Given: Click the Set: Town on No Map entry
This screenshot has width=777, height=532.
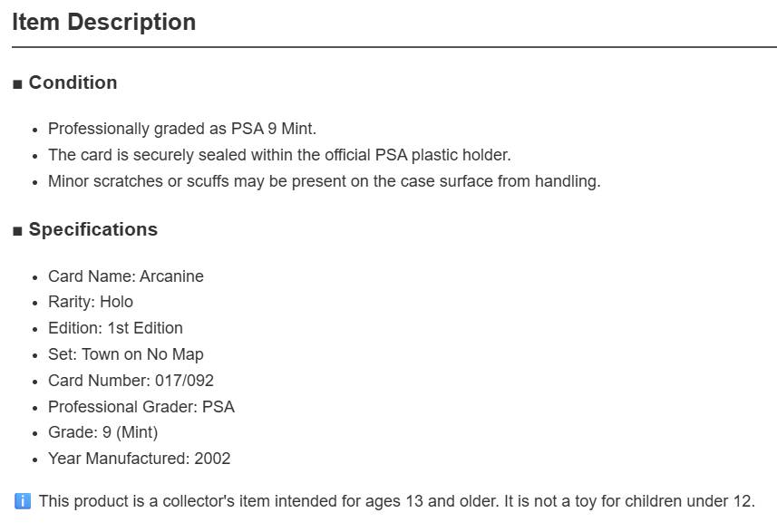Looking at the screenshot, I should (126, 354).
